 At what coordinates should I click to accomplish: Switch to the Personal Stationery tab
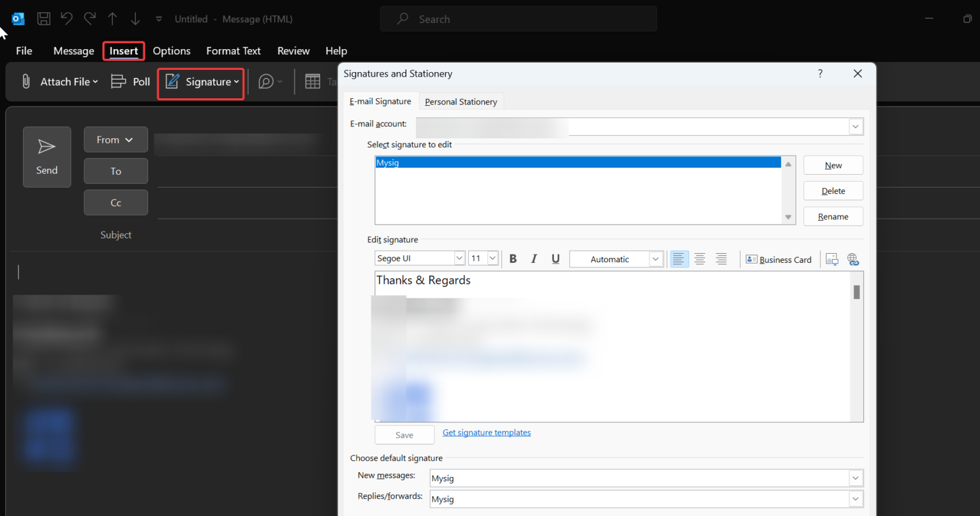461,101
